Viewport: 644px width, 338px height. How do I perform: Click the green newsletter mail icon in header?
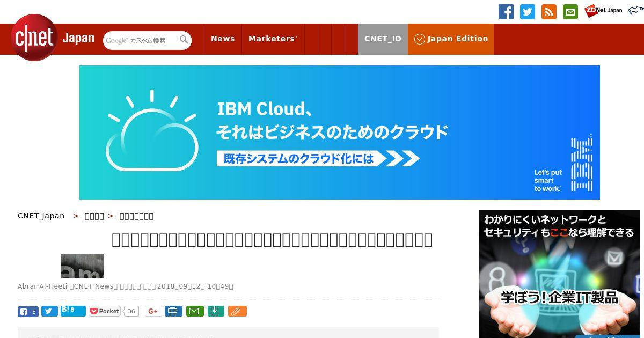[x=570, y=12]
